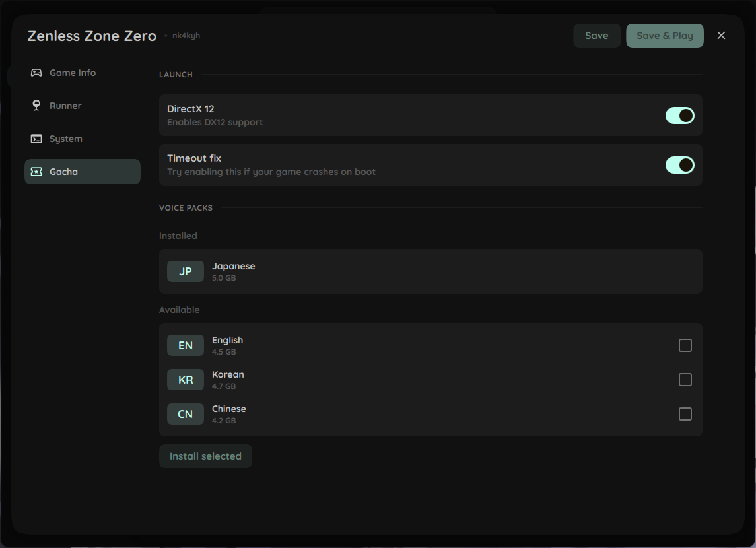The height and width of the screenshot is (548, 756).
Task: Click the Installed subheading
Action: coord(178,236)
